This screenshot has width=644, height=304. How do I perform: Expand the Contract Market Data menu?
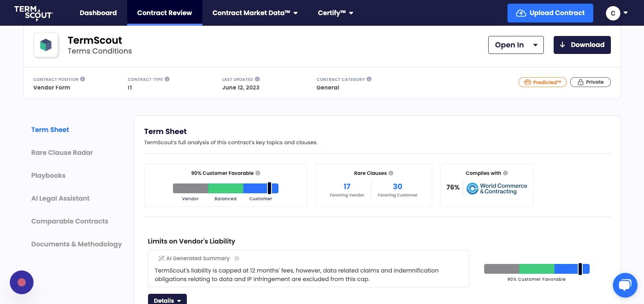coord(255,13)
